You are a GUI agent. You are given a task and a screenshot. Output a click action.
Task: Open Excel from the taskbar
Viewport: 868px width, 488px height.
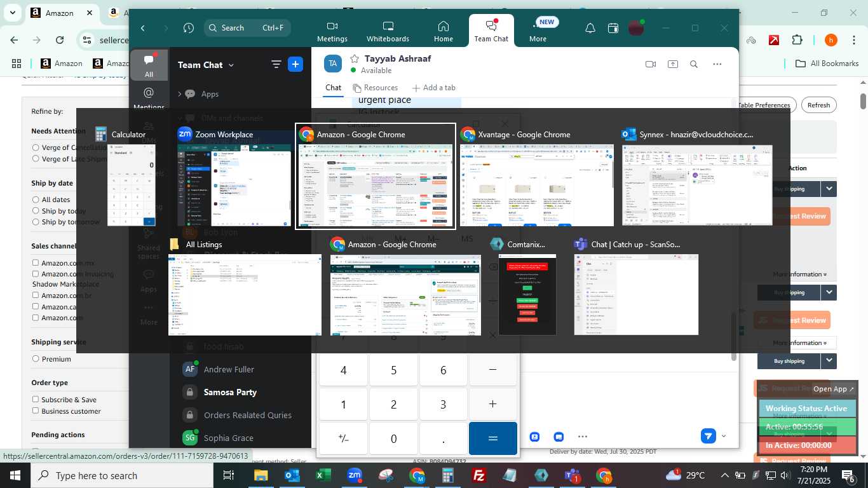[323, 475]
